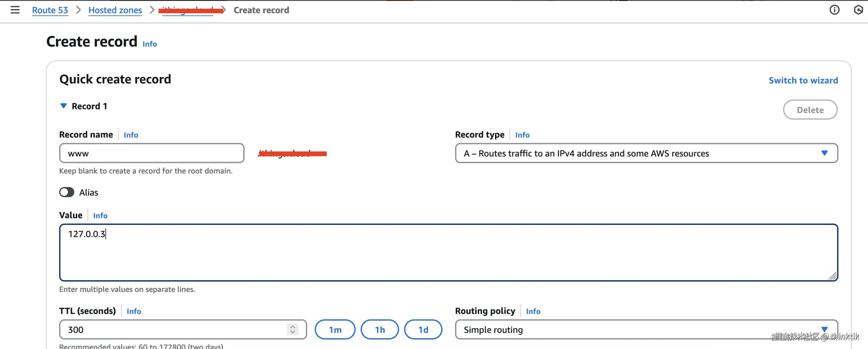Screen dimensions: 868x349
Task: Click the info circle icon in header
Action: pyautogui.click(x=834, y=10)
